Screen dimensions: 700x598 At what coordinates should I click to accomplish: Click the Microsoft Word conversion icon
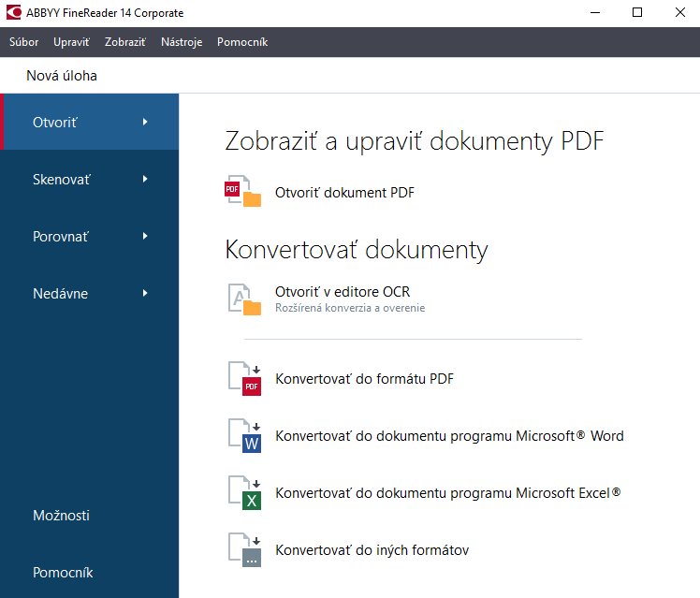(244, 436)
